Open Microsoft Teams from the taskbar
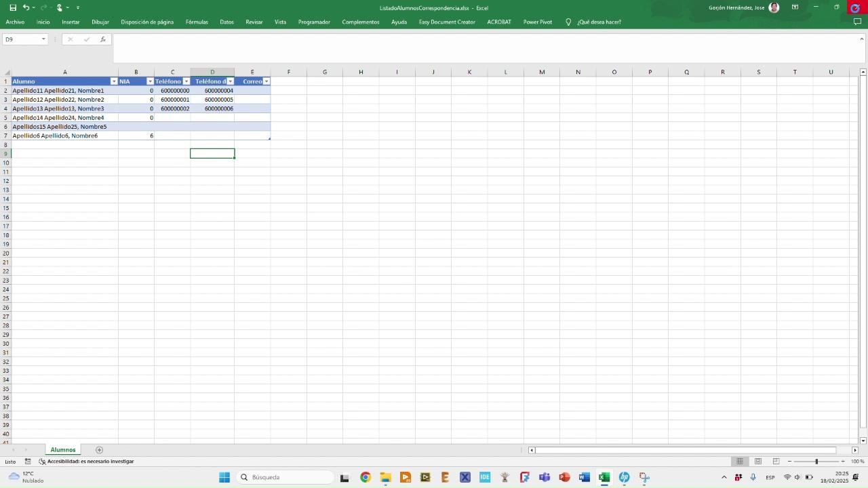 545,477
